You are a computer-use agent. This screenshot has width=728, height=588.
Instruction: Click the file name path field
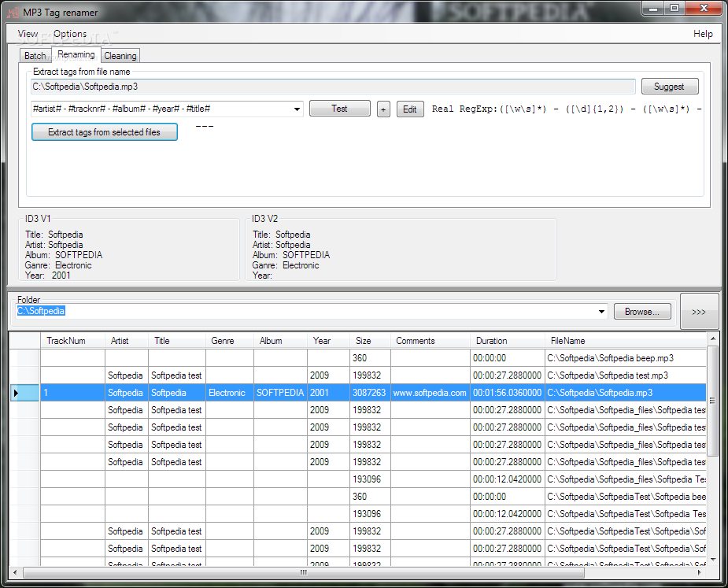point(333,87)
